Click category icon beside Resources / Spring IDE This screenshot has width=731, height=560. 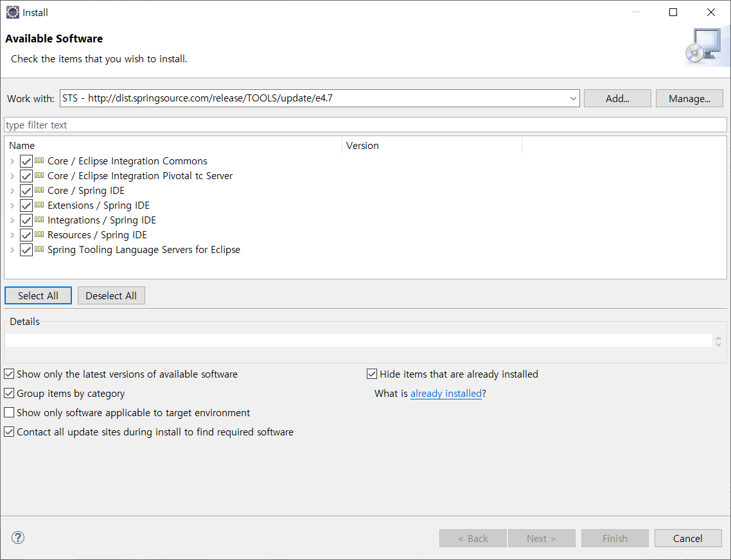(39, 234)
